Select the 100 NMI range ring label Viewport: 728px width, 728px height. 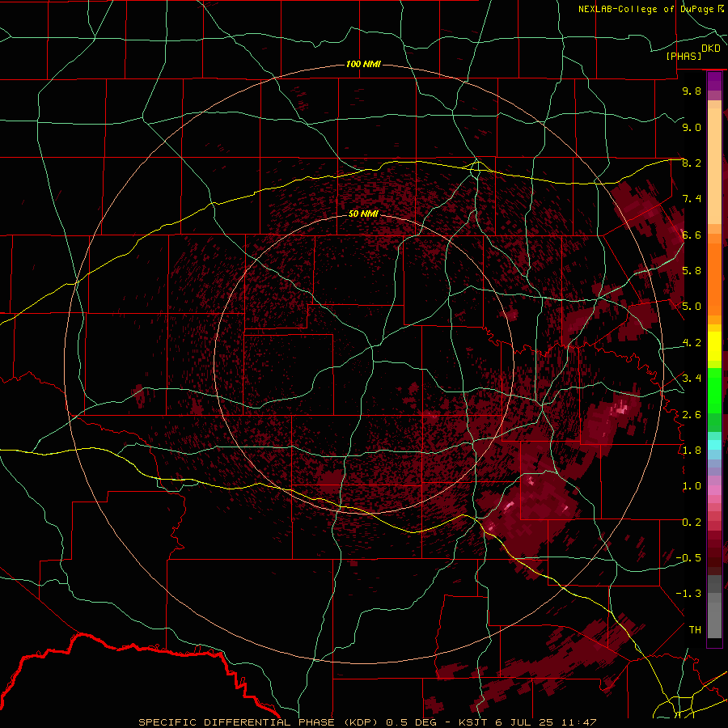363,64
